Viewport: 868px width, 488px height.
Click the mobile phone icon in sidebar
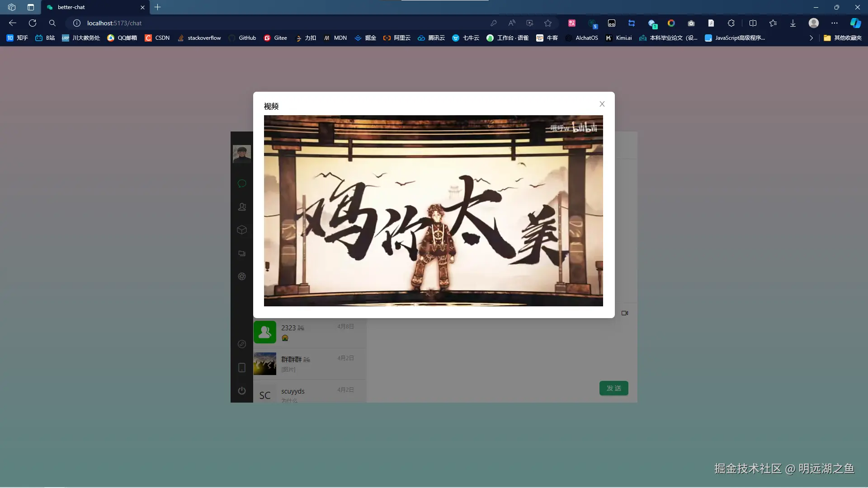tap(242, 367)
